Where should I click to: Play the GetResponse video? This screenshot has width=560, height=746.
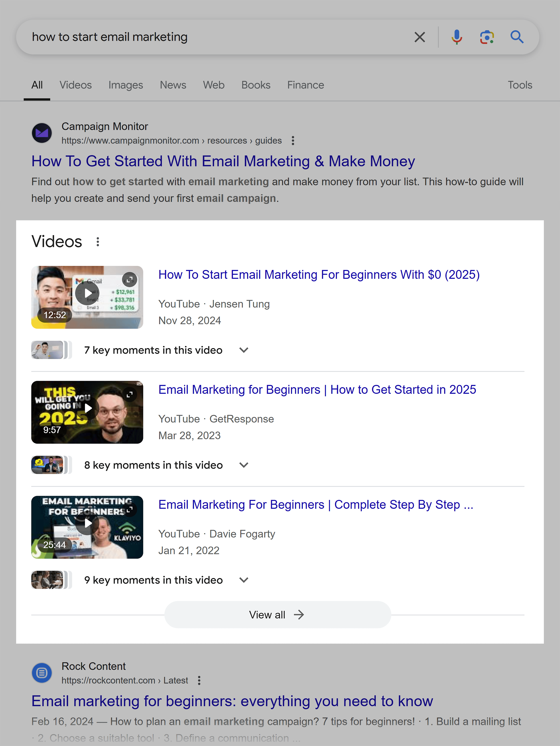[x=87, y=408]
